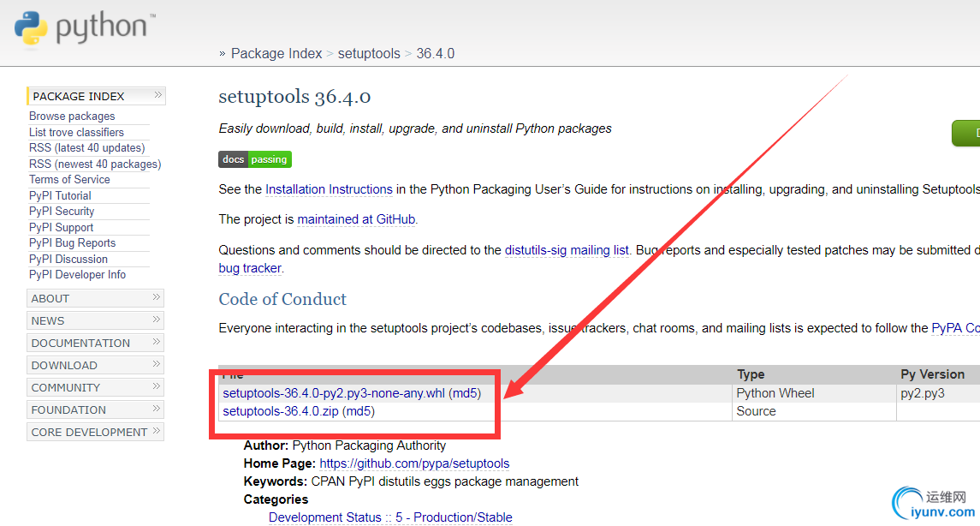Select CORE DEVELOPMENT in the sidebar

coord(89,432)
